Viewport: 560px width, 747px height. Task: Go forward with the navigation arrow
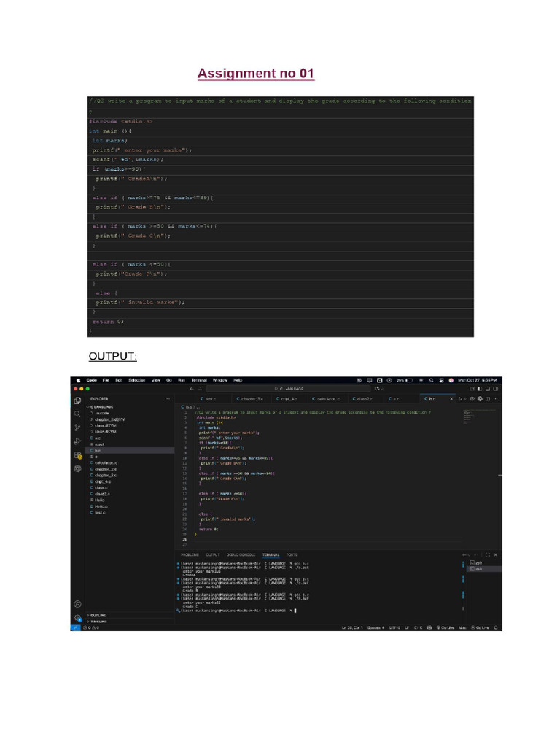point(200,389)
